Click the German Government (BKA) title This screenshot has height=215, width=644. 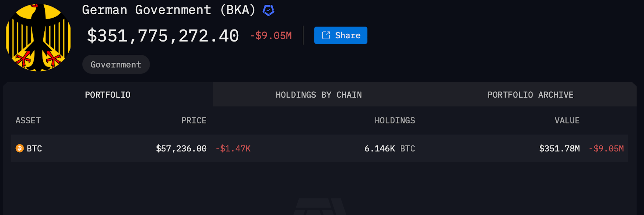click(x=169, y=10)
